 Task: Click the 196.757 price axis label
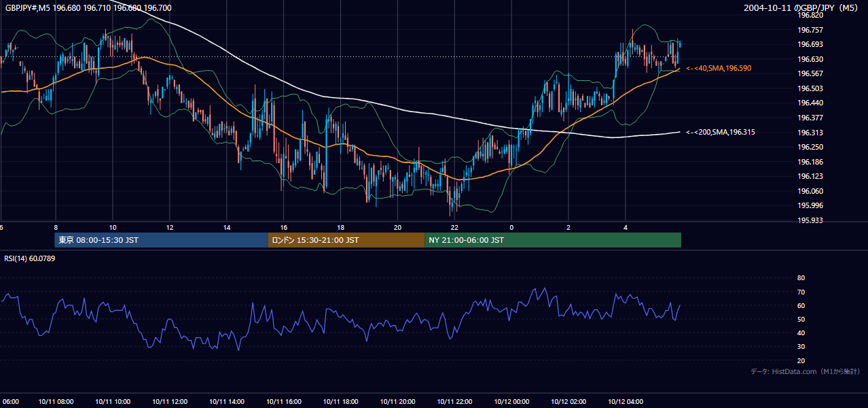(x=810, y=30)
